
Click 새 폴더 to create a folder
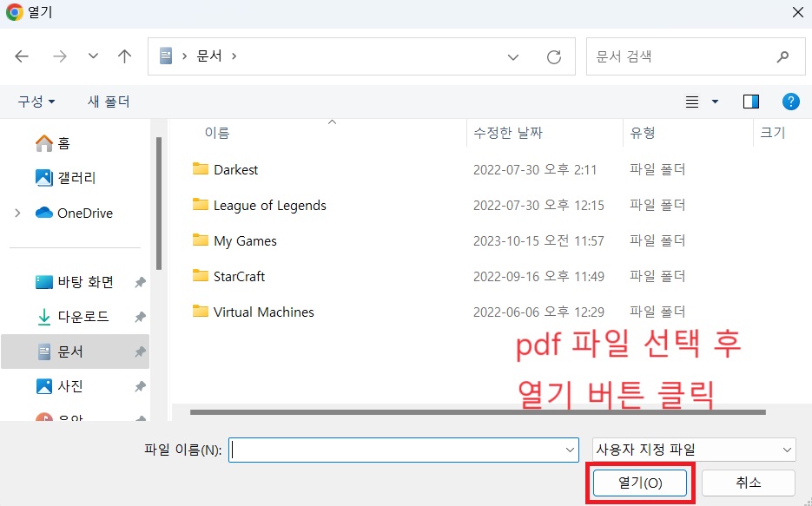[108, 101]
